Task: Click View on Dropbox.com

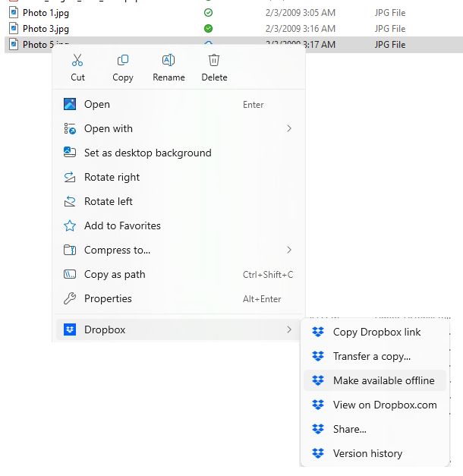Action: [385, 405]
